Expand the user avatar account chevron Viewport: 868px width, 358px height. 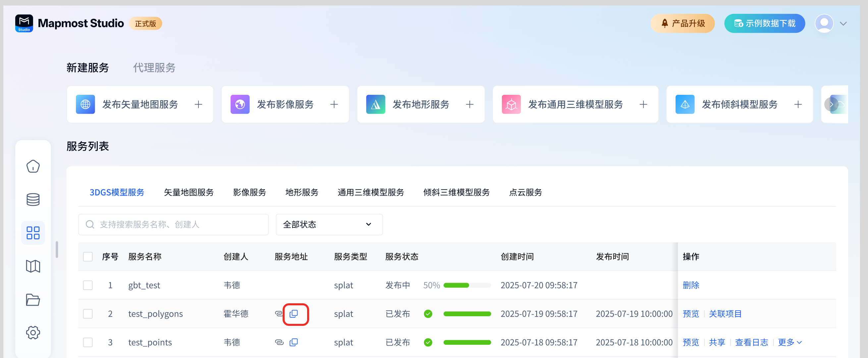(x=843, y=24)
